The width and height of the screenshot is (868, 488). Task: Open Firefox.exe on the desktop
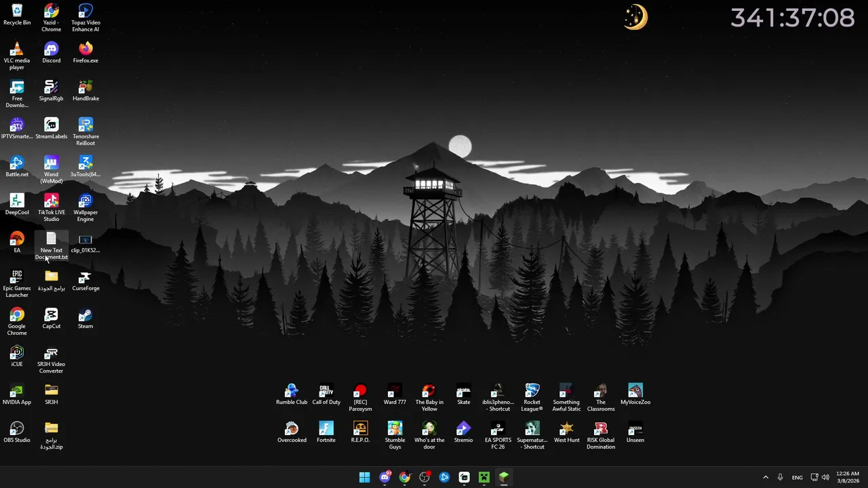pos(85,53)
